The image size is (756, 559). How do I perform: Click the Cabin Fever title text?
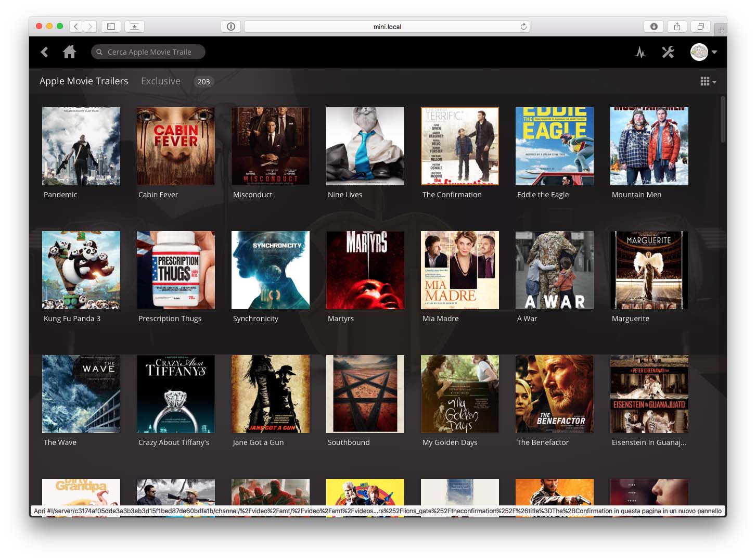point(158,195)
